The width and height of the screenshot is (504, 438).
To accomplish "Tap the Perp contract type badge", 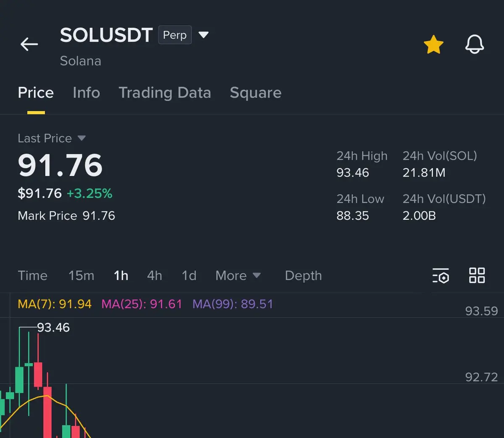I will pos(175,35).
